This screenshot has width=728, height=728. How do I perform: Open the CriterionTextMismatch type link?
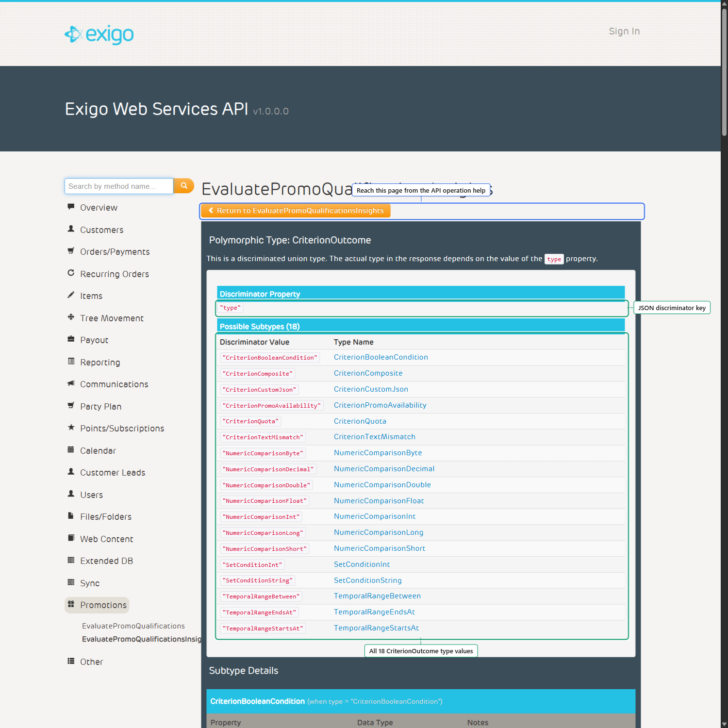375,437
